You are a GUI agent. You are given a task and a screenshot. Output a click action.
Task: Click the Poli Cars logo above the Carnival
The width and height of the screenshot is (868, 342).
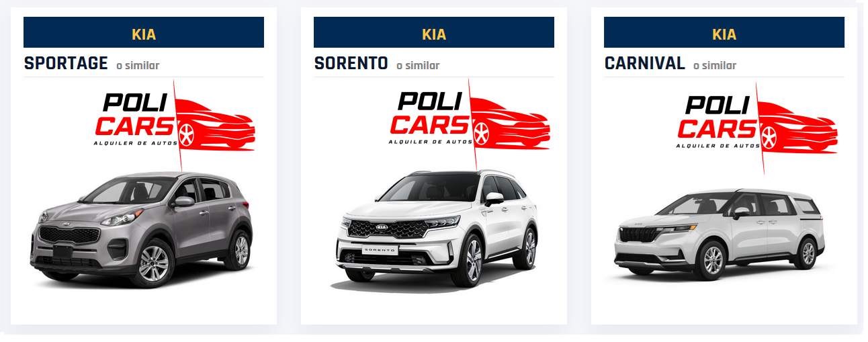pyautogui.click(x=757, y=127)
